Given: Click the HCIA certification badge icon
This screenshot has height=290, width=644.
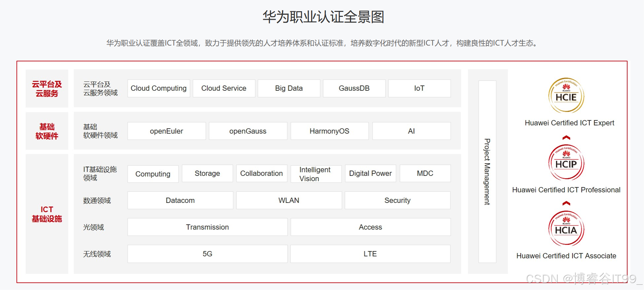Looking at the screenshot, I should coord(566,228).
